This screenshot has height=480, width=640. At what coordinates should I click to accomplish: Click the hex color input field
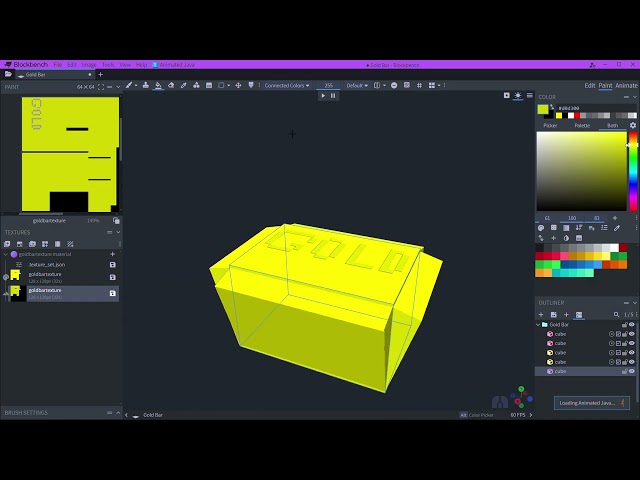click(597, 108)
